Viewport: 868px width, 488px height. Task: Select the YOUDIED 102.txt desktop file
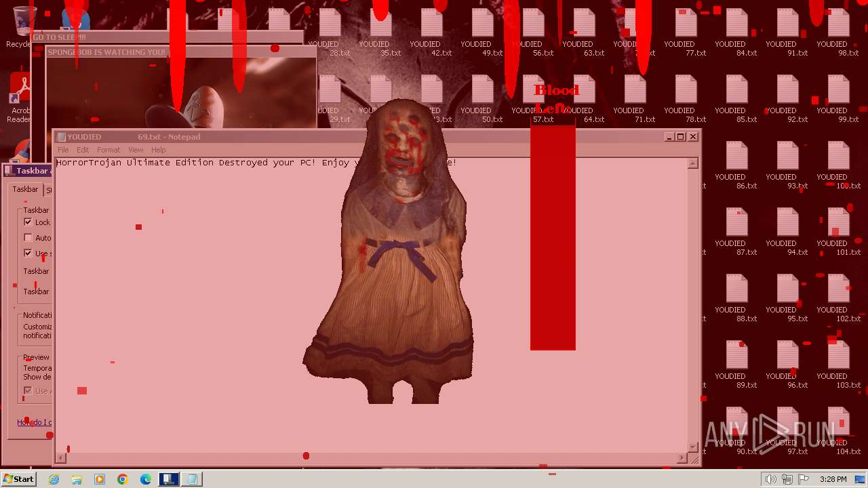(838, 298)
